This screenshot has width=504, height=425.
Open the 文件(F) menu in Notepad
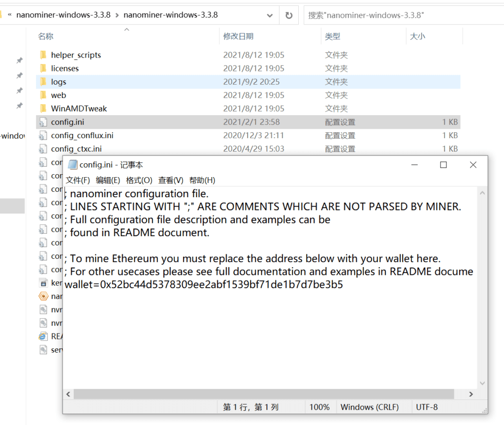click(x=78, y=180)
